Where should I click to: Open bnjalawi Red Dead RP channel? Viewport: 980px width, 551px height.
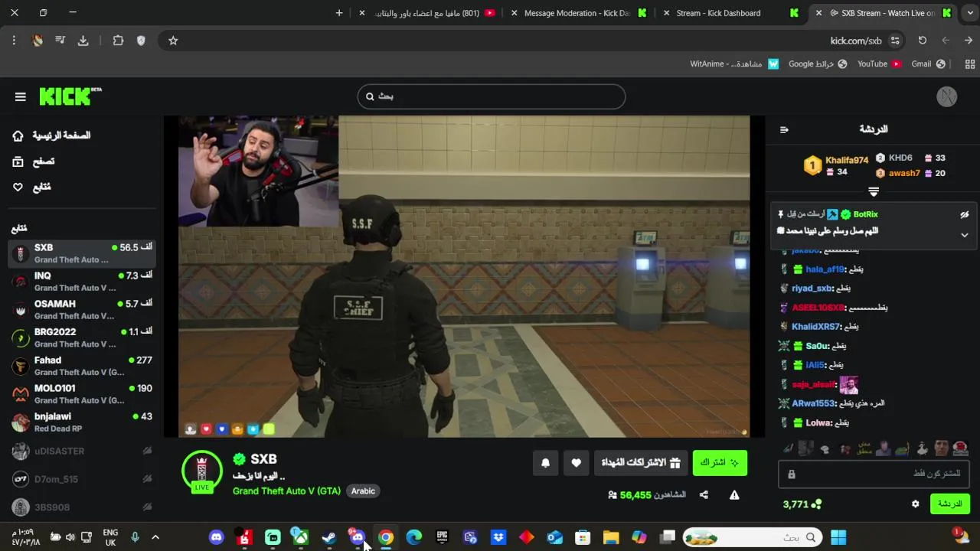(82, 422)
